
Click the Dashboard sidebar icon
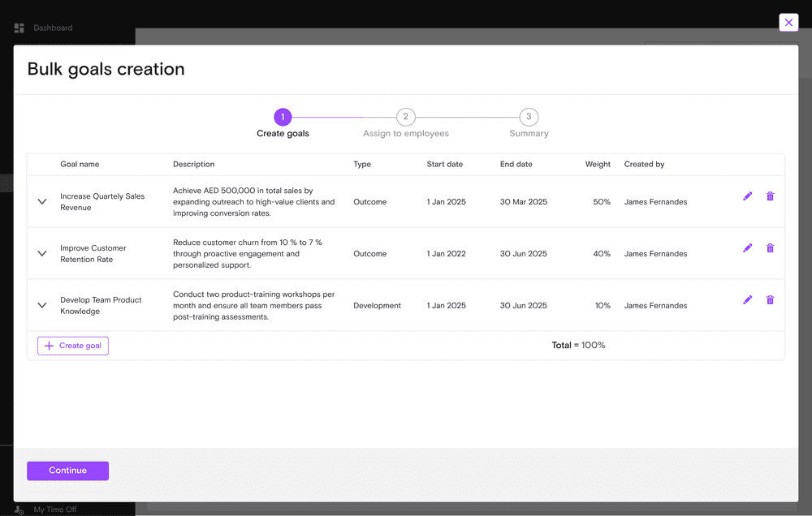(19, 28)
